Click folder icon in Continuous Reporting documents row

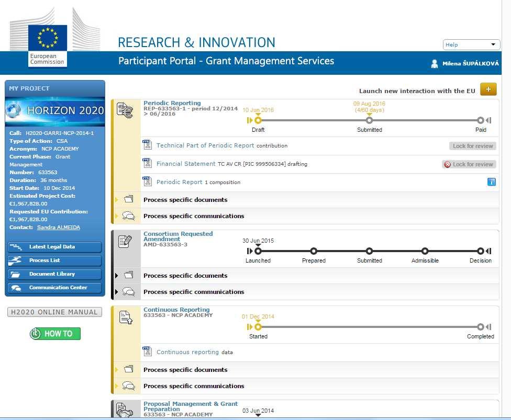click(129, 369)
